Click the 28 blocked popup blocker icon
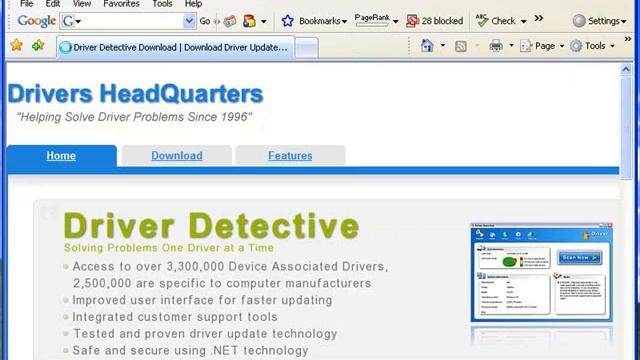This screenshot has width=640, height=360. click(x=413, y=21)
